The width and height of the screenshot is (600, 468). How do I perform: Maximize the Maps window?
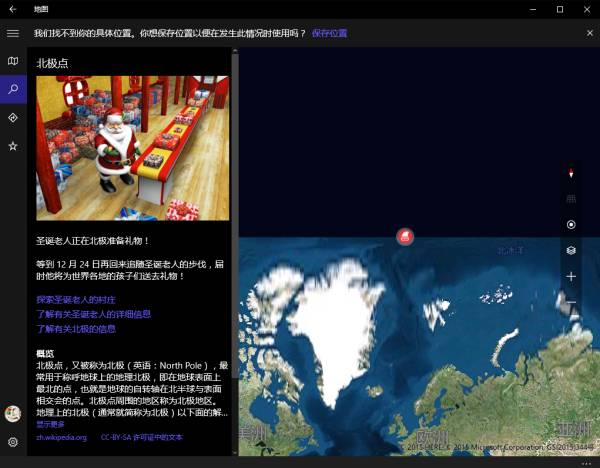[560, 9]
